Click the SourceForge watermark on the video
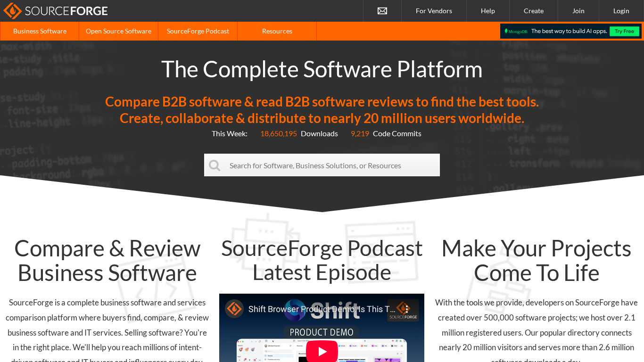This screenshot has height=362, width=644. [x=403, y=310]
